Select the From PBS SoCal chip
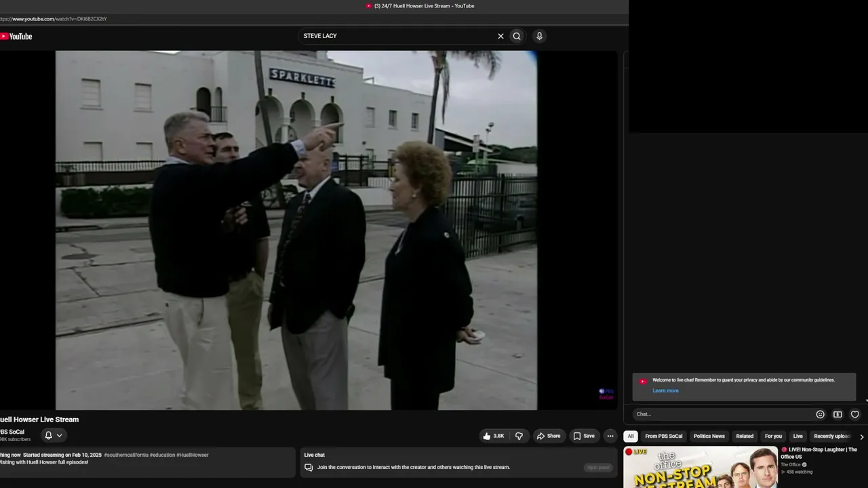The width and height of the screenshot is (868, 488). coord(664,436)
